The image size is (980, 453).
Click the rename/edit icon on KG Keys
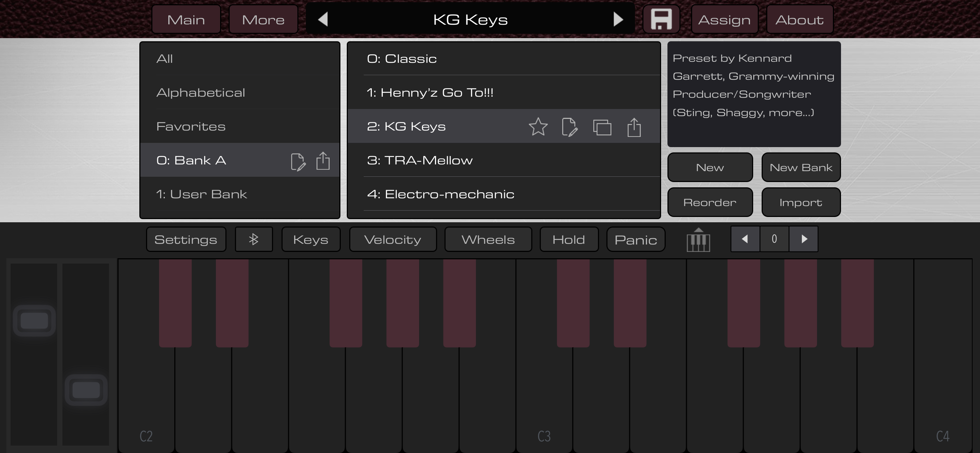point(569,127)
